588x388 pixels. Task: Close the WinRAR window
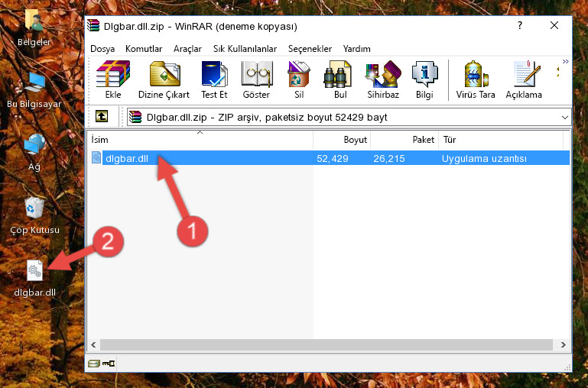554,25
